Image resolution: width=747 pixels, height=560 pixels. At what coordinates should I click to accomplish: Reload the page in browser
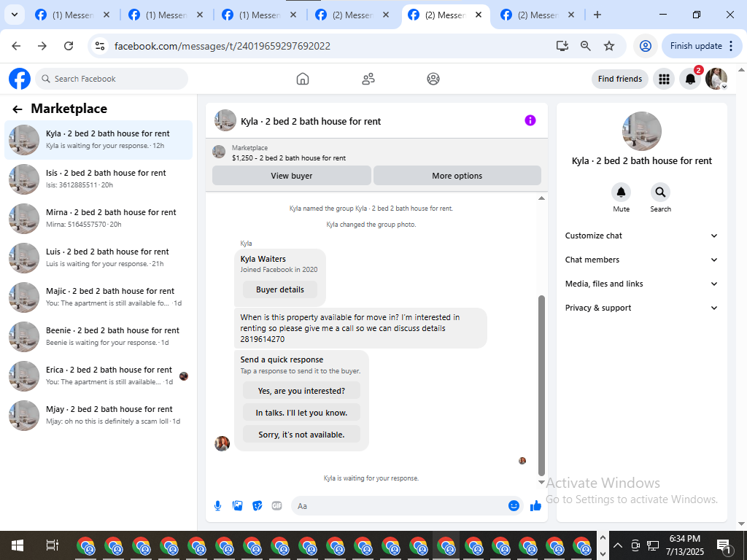pyautogui.click(x=69, y=46)
